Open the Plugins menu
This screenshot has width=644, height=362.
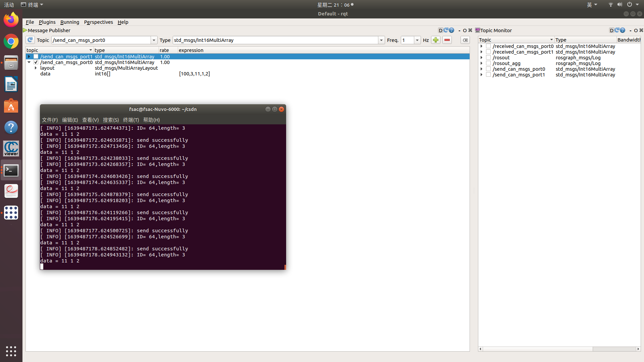coord(47,22)
